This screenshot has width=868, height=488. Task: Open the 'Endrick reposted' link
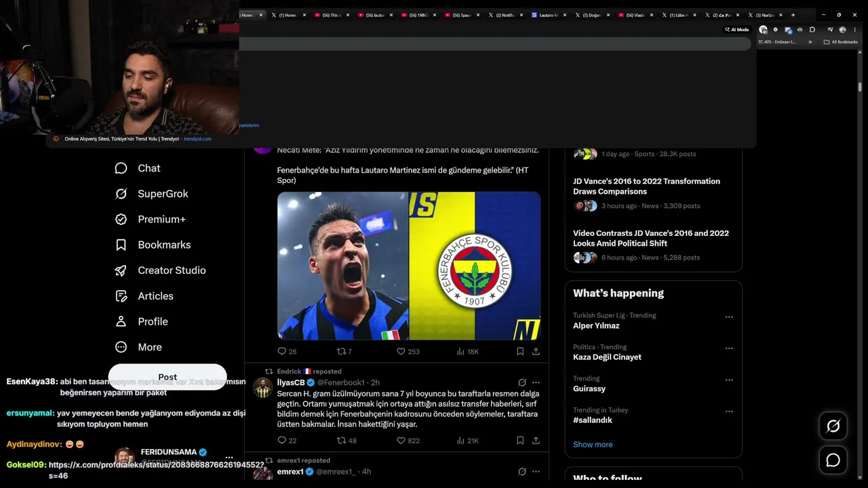[309, 371]
